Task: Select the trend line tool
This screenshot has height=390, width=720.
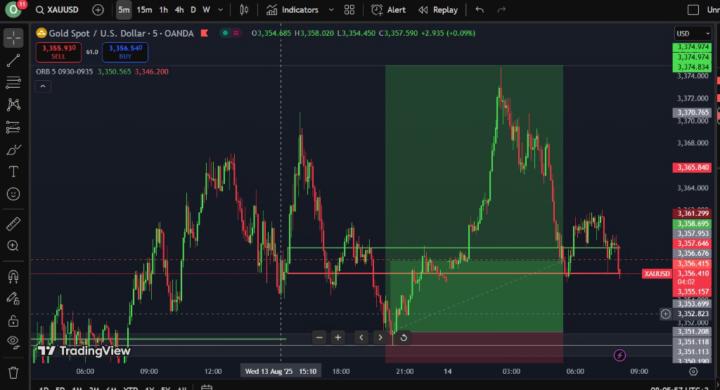Action: [x=13, y=60]
